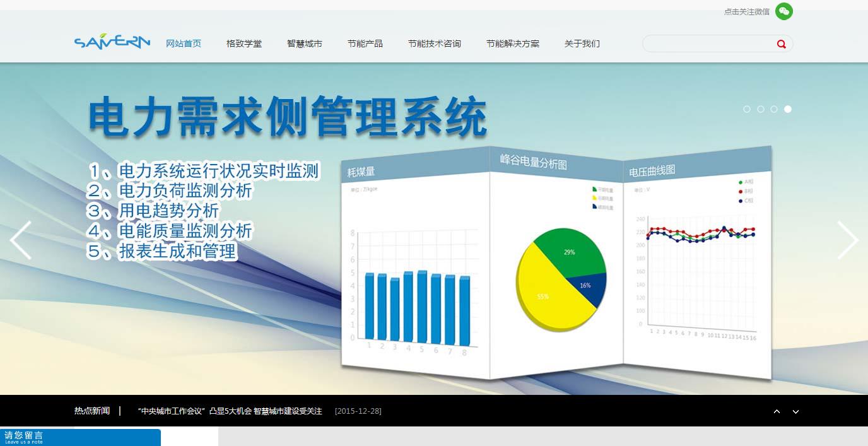Select the fourth active carousel dot

788,109
